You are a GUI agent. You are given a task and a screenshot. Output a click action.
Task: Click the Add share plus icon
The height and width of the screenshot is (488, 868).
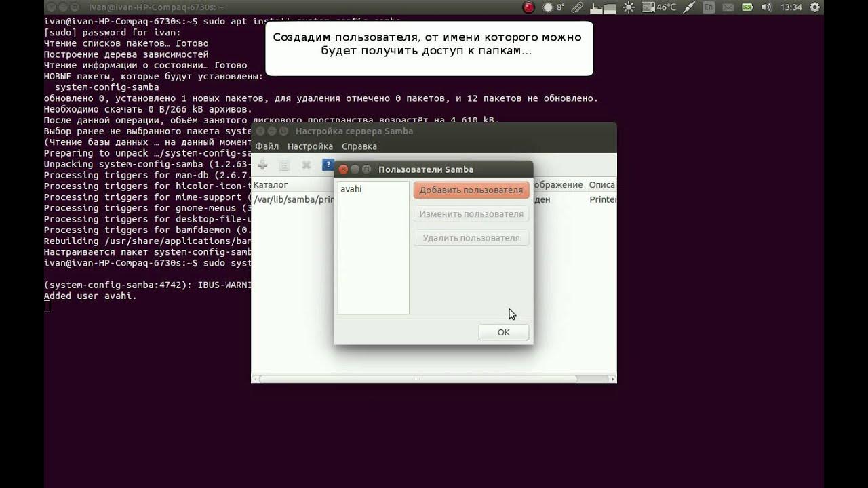(262, 165)
